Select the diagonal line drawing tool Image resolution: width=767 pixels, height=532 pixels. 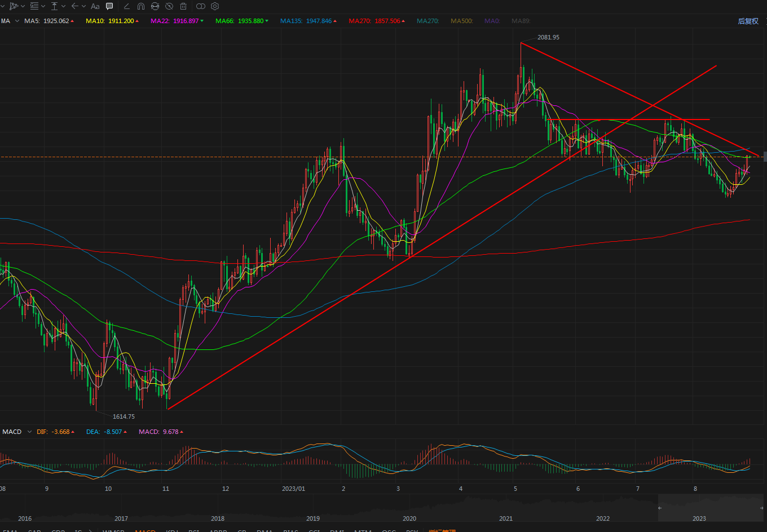(126, 6)
